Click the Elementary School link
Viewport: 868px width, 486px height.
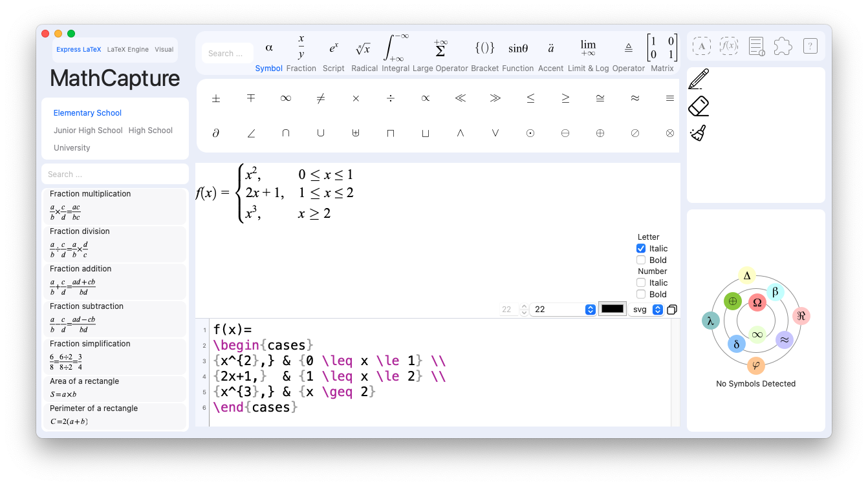point(87,112)
